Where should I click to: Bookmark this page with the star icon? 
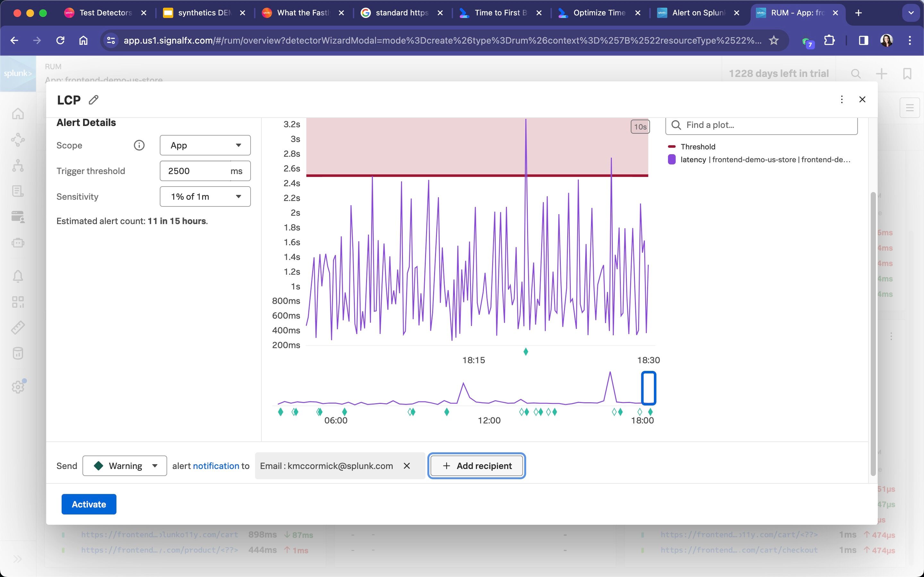pyautogui.click(x=774, y=40)
